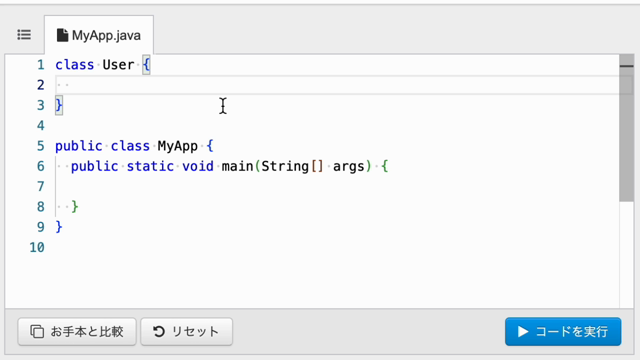
Task: Click the 'args' parameter on line 6
Action: point(349,167)
